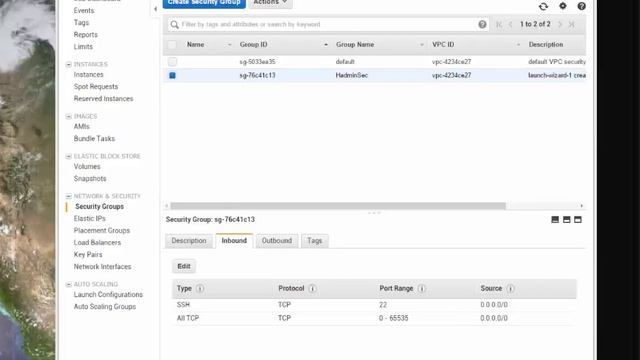Open Limits in sidebar

click(x=83, y=47)
